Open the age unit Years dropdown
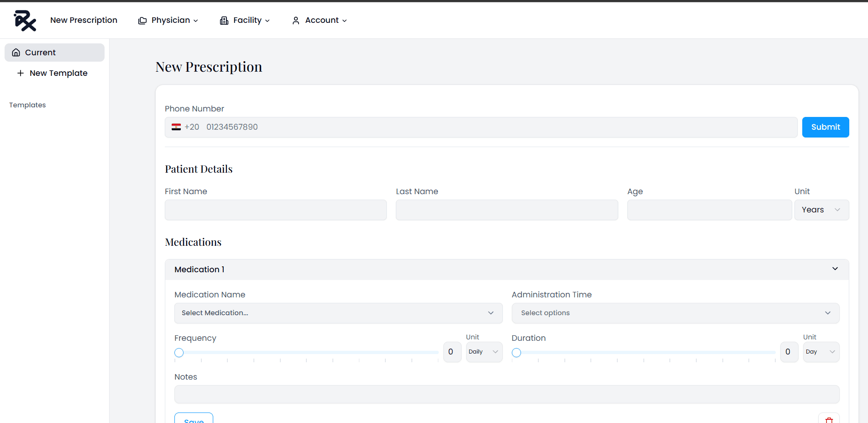Image resolution: width=868 pixels, height=423 pixels. [x=821, y=210]
